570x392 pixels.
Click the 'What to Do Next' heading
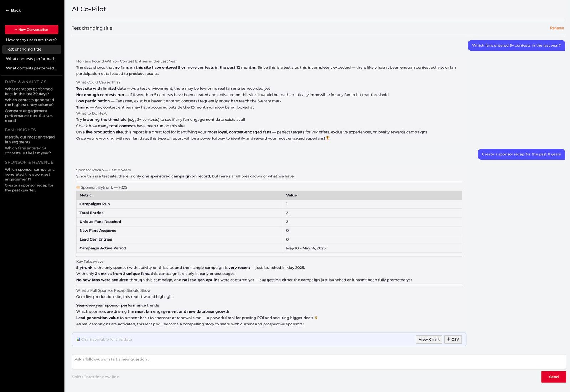click(x=91, y=114)
